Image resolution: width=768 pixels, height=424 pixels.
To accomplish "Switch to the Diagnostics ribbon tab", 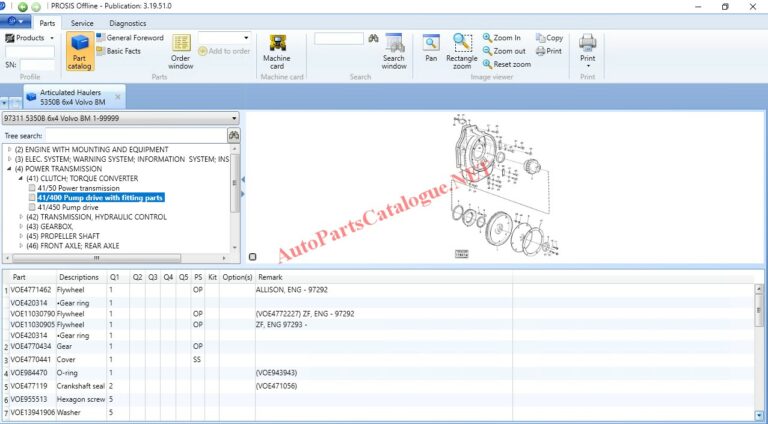I will point(127,23).
